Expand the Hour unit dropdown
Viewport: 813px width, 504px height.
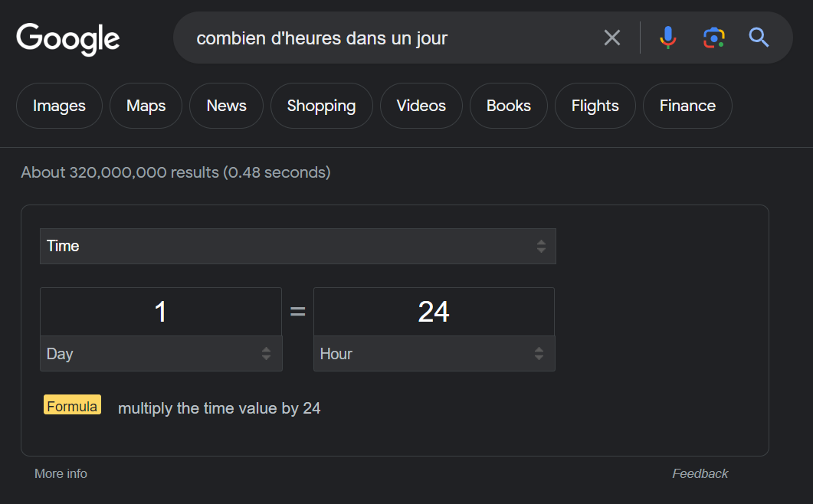click(434, 354)
